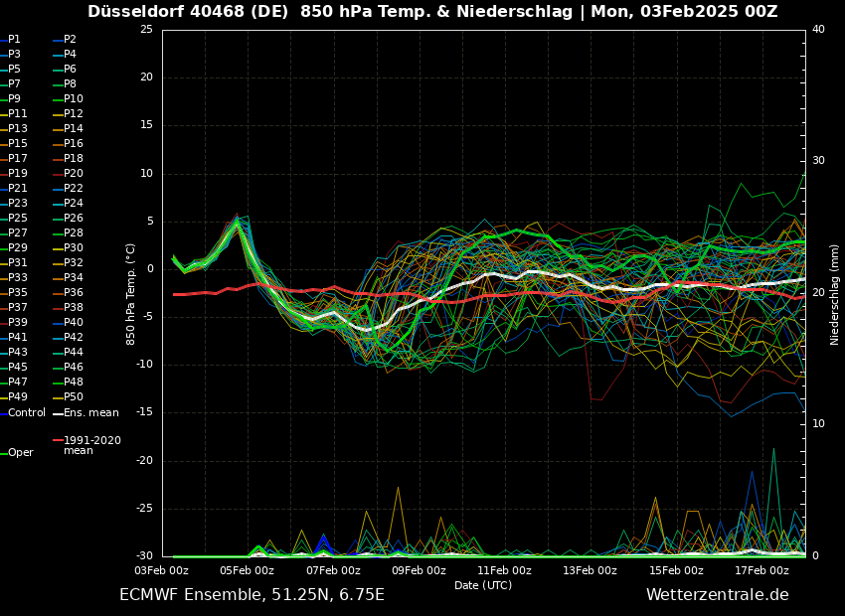Click the P25 legend label
The image size is (845, 616).
(x=18, y=219)
